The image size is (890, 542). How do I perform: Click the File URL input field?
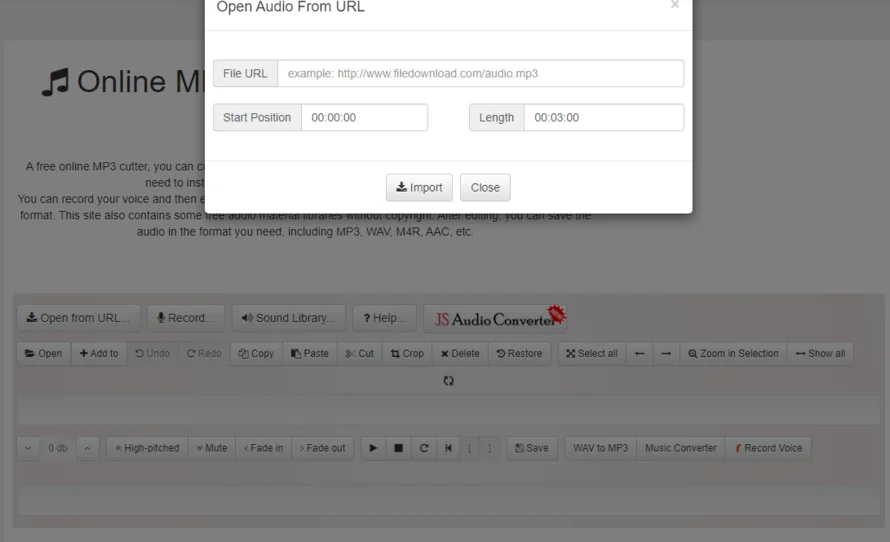click(480, 73)
